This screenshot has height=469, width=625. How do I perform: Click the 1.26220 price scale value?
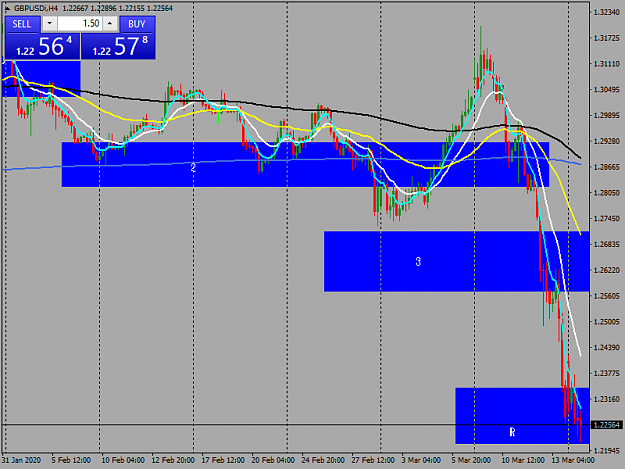click(607, 270)
